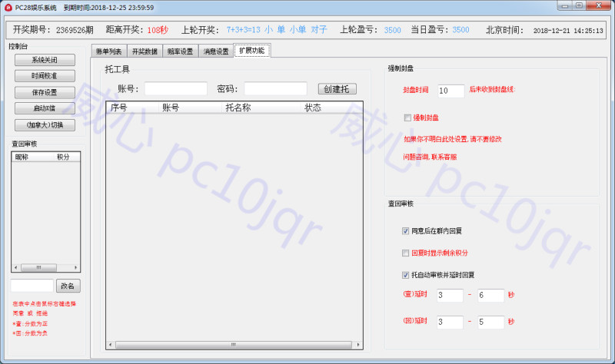The width and height of the screenshot is (615, 364).
Task: Click the 托名称 column header
Action: pos(261,108)
